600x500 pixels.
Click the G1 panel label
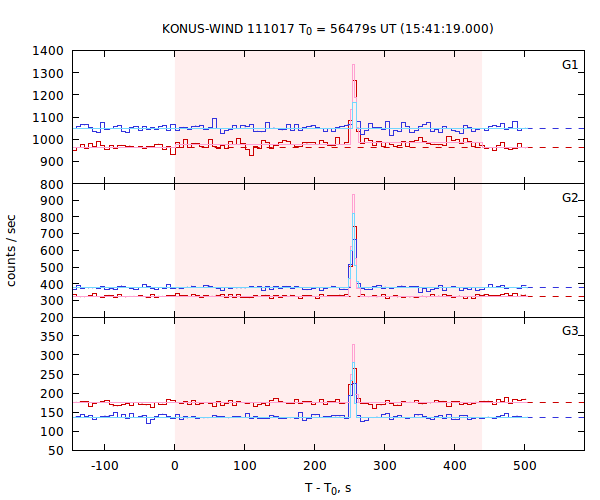(570, 65)
